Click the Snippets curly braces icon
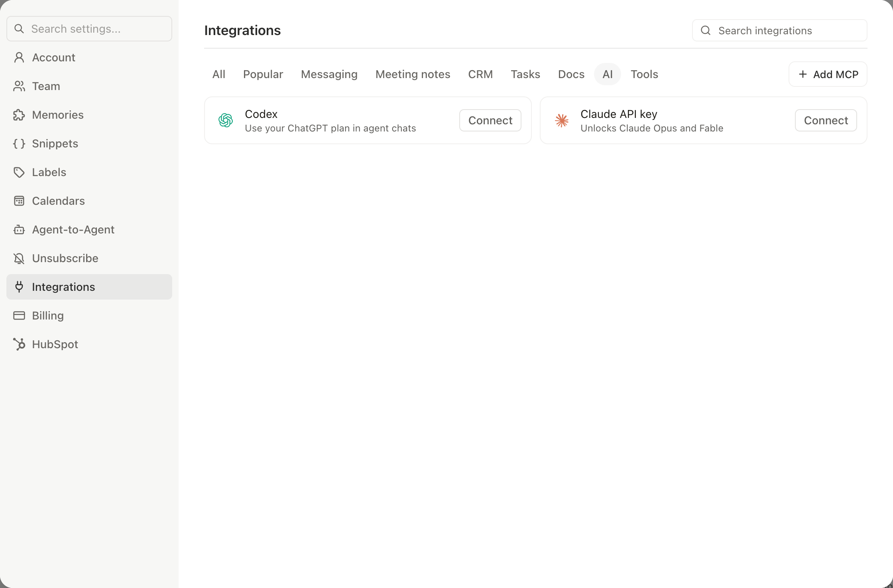 click(19, 143)
